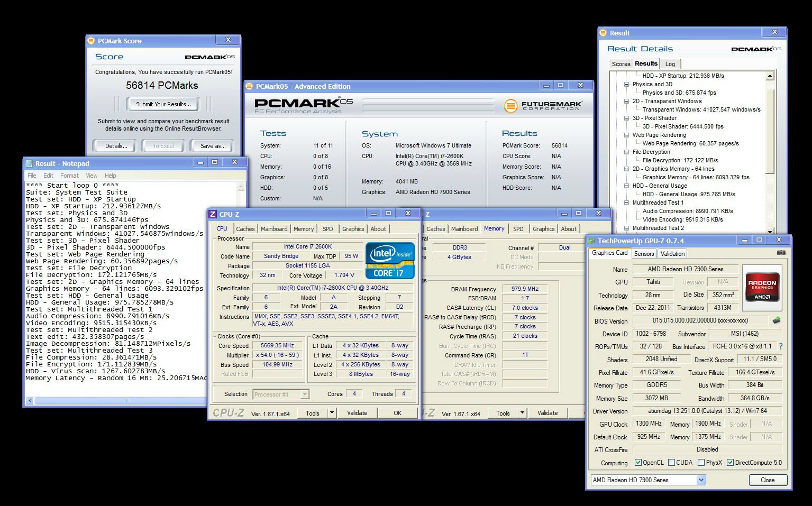This screenshot has width=812, height=506.
Task: Open the Tools dropdown arrow in CPU-Z CPU window
Action: pyautogui.click(x=332, y=413)
